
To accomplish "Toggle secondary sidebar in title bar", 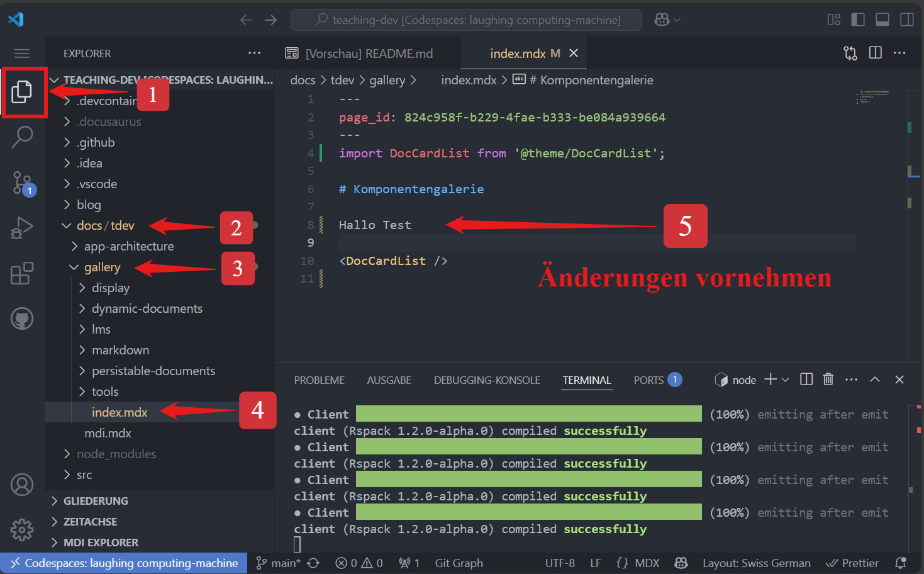I will point(906,20).
